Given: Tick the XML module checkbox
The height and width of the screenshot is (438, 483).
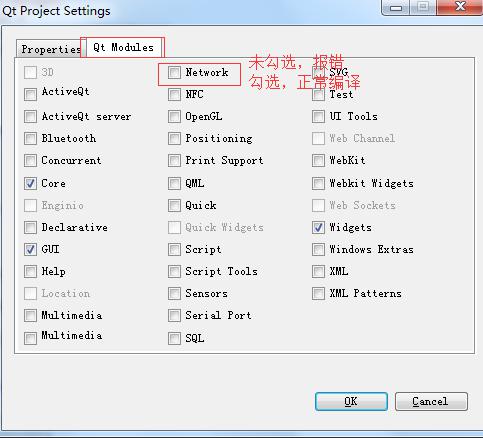Looking at the screenshot, I should (318, 271).
